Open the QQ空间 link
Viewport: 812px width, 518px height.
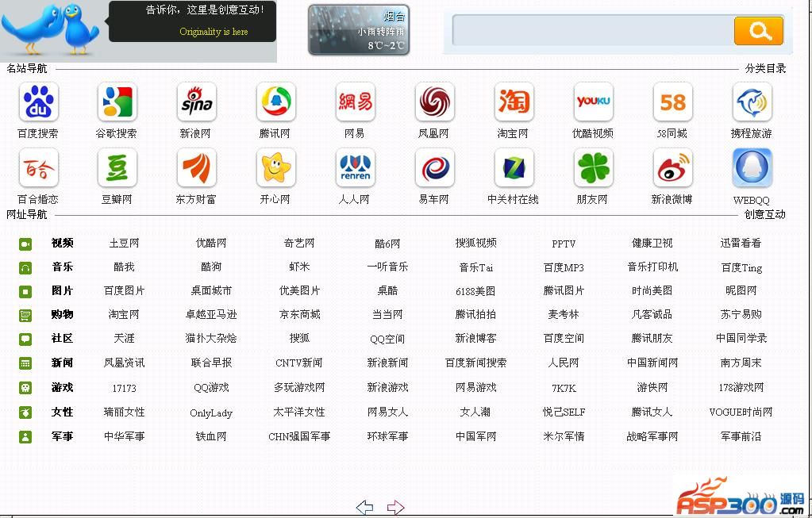[387, 339]
